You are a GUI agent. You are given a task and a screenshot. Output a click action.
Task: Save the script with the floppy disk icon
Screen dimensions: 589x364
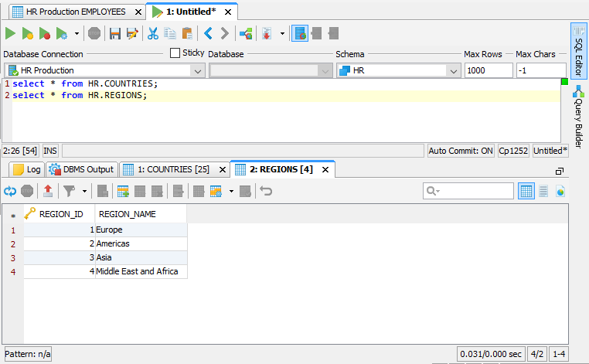click(115, 34)
